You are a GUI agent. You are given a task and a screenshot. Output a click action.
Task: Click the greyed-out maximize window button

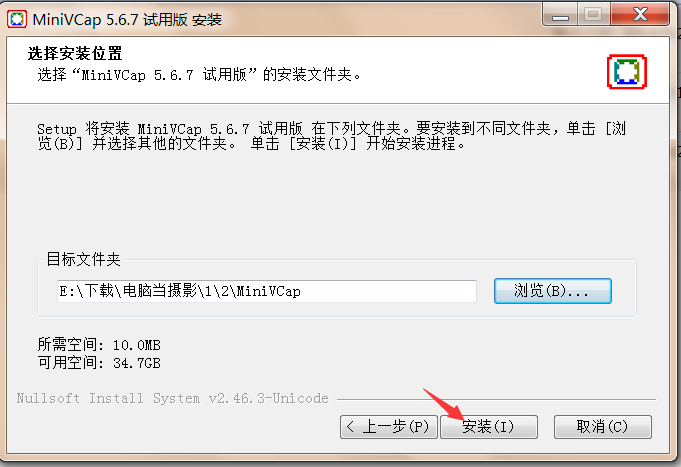pos(593,15)
